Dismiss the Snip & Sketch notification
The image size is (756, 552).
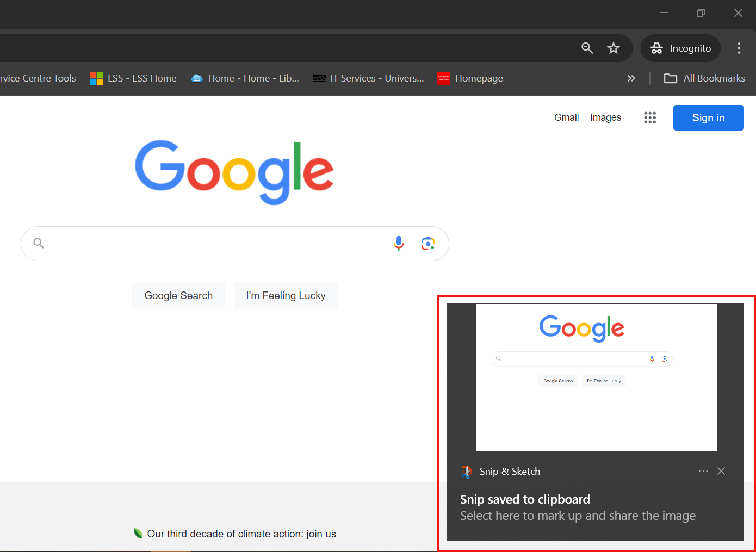click(x=721, y=471)
